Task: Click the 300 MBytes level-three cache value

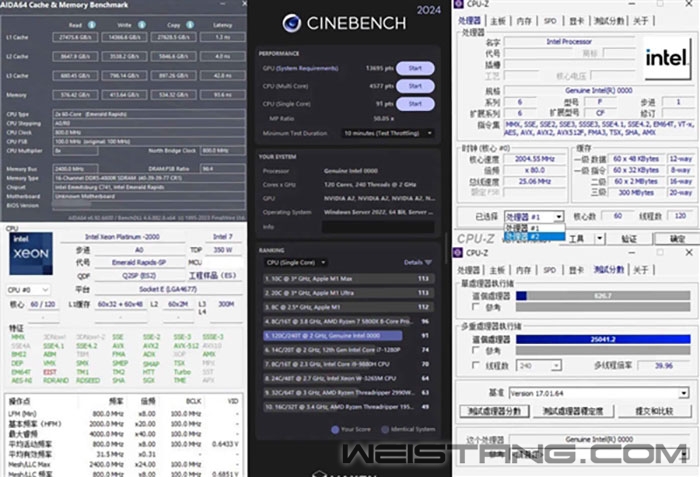Action: point(636,192)
